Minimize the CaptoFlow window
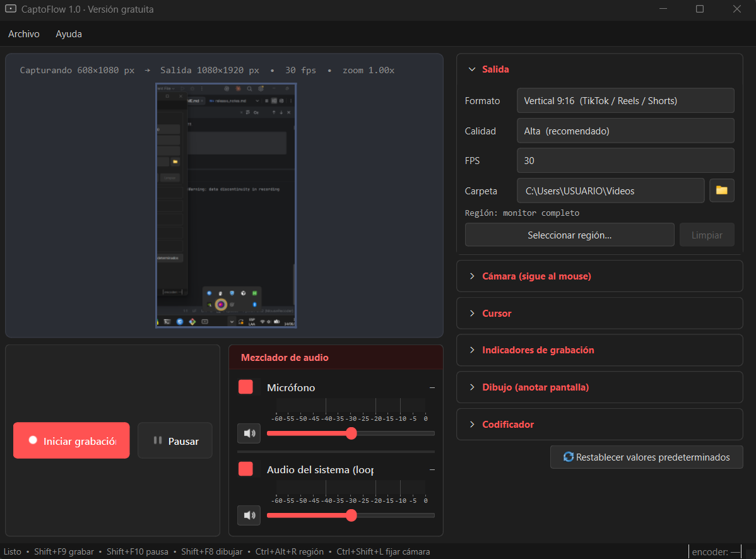The image size is (756, 559). [x=663, y=9]
